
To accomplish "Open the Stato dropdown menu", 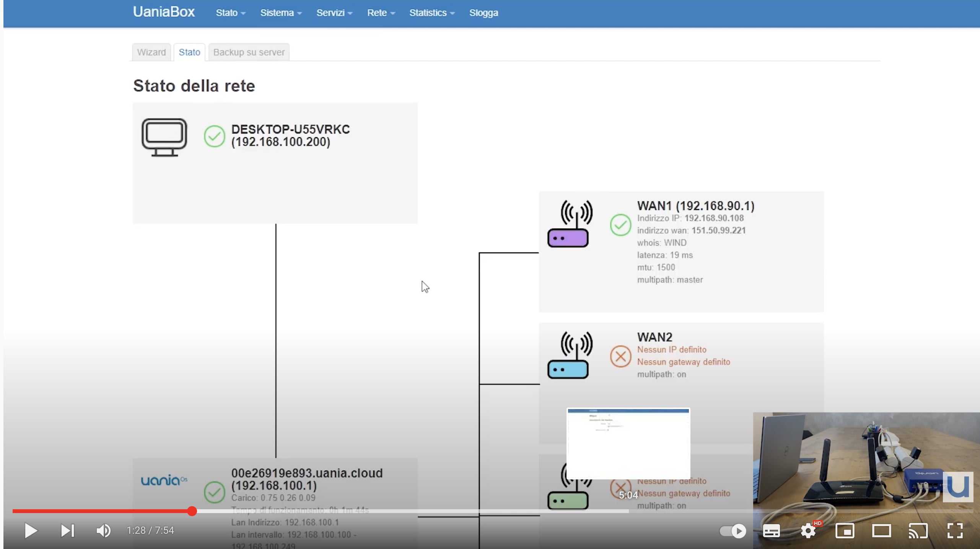I will (231, 13).
